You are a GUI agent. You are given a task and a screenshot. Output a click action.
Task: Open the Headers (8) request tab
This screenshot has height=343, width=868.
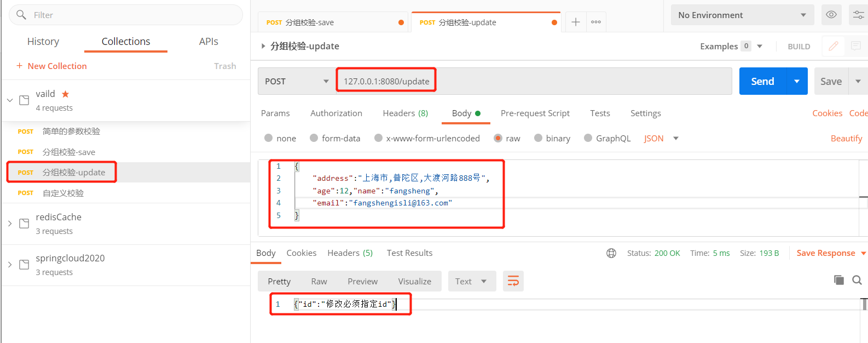click(405, 113)
